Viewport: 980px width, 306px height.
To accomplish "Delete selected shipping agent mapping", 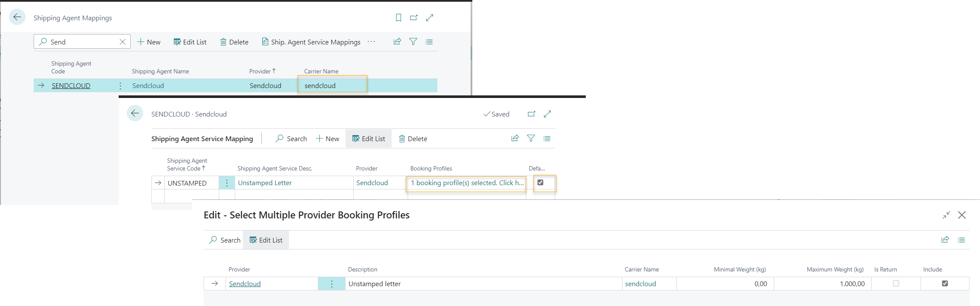I will click(x=234, y=42).
